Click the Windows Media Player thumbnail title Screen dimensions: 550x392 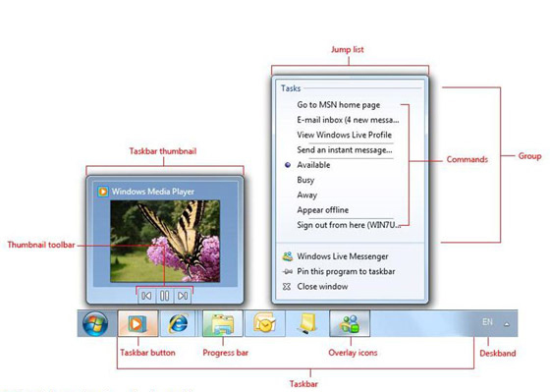tap(153, 192)
